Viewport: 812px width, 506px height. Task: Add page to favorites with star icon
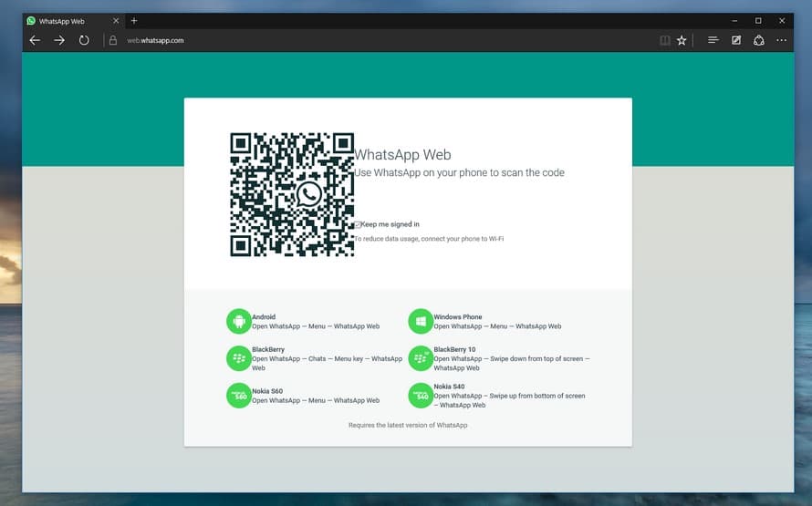(x=682, y=40)
